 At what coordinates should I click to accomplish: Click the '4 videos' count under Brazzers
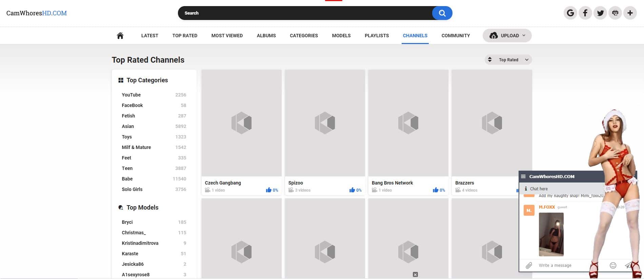click(469, 190)
